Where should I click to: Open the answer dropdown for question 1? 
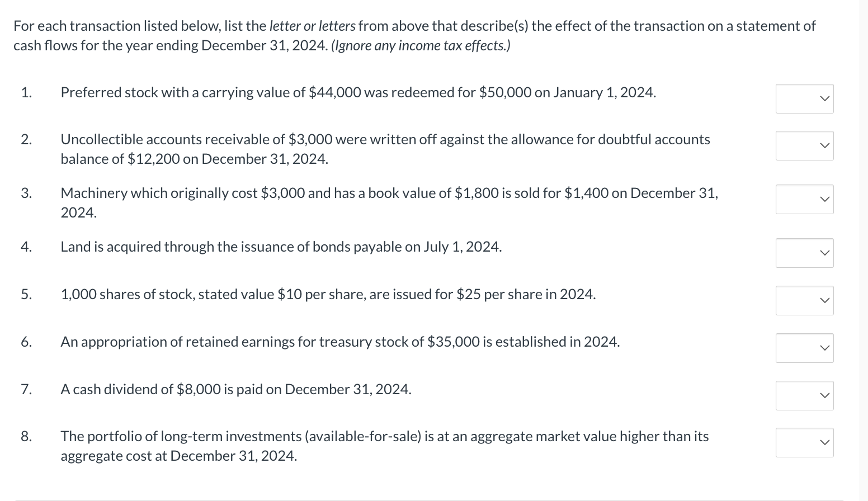click(804, 98)
